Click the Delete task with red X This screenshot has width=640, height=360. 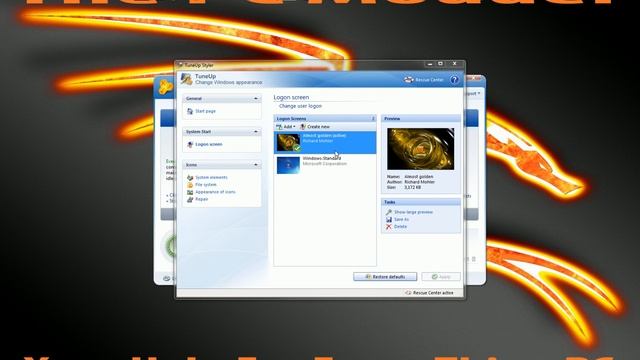pos(396,227)
